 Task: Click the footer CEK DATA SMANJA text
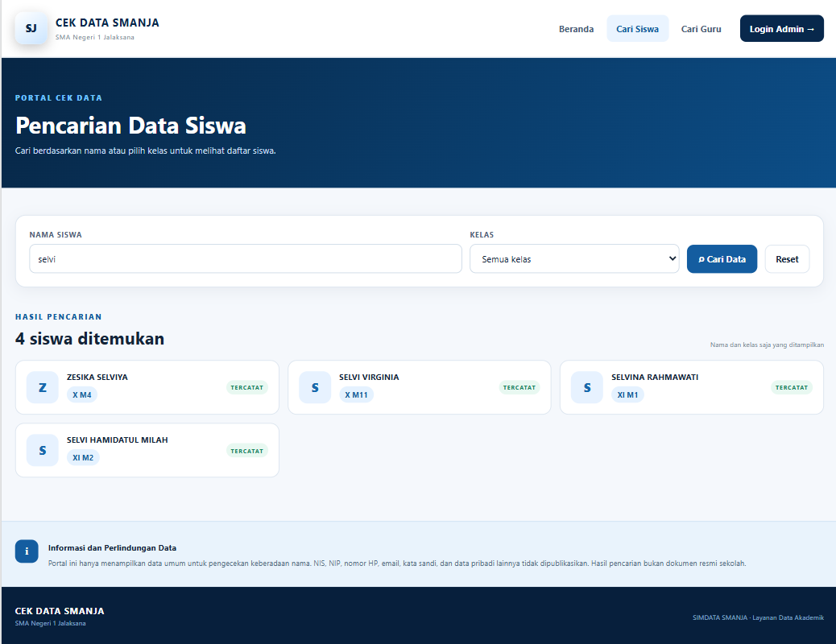(x=60, y=612)
